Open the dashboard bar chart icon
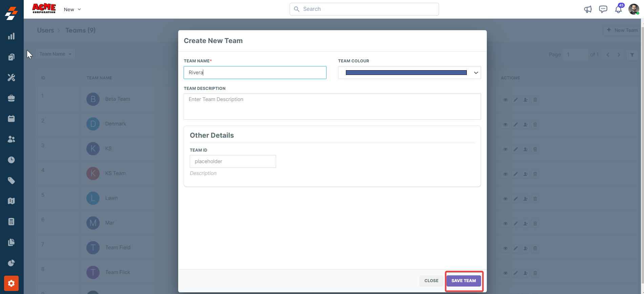644x294 pixels. (11, 36)
